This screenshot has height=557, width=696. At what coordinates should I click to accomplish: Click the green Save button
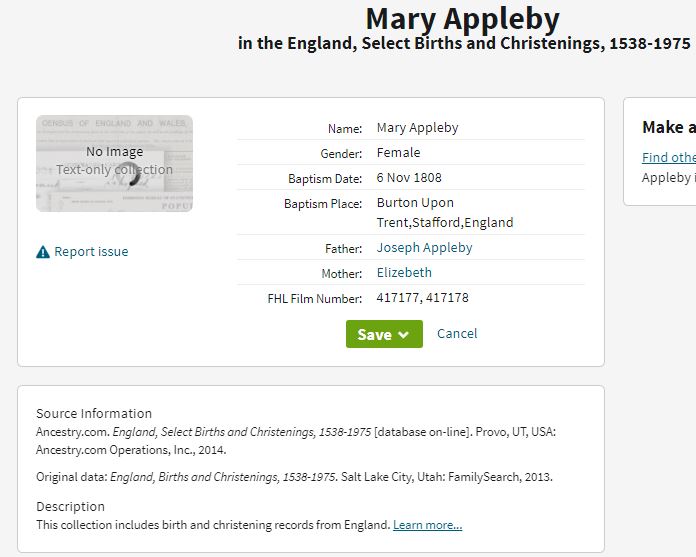point(384,334)
